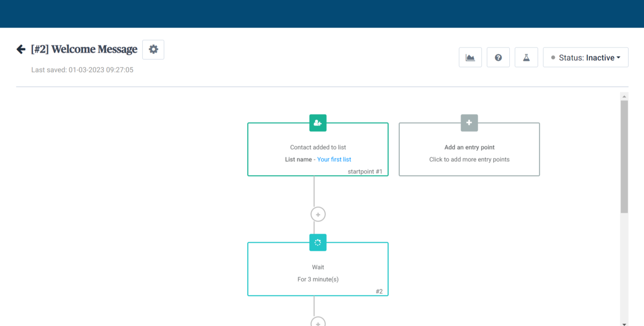Click the teal Wait spinner icon

point(318,242)
